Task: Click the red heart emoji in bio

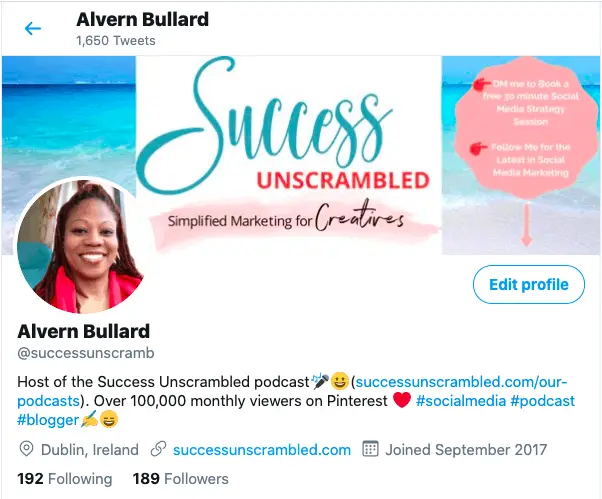Action: click(402, 400)
